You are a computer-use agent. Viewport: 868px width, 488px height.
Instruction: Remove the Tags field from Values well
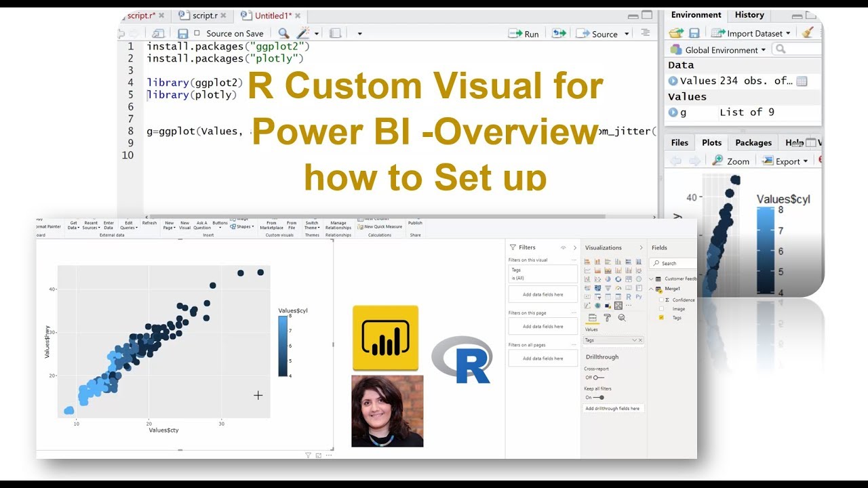click(640, 340)
